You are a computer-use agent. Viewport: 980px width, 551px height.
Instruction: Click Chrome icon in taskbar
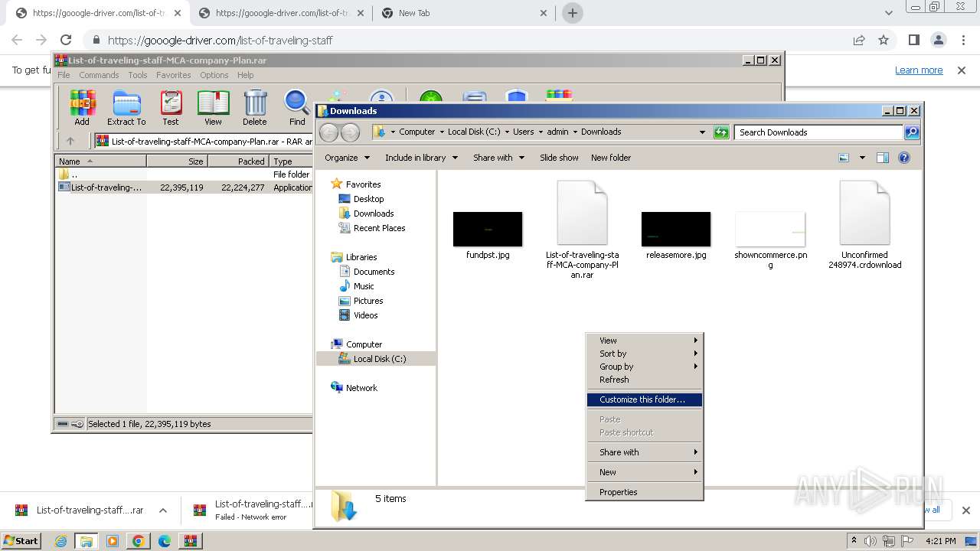138,541
